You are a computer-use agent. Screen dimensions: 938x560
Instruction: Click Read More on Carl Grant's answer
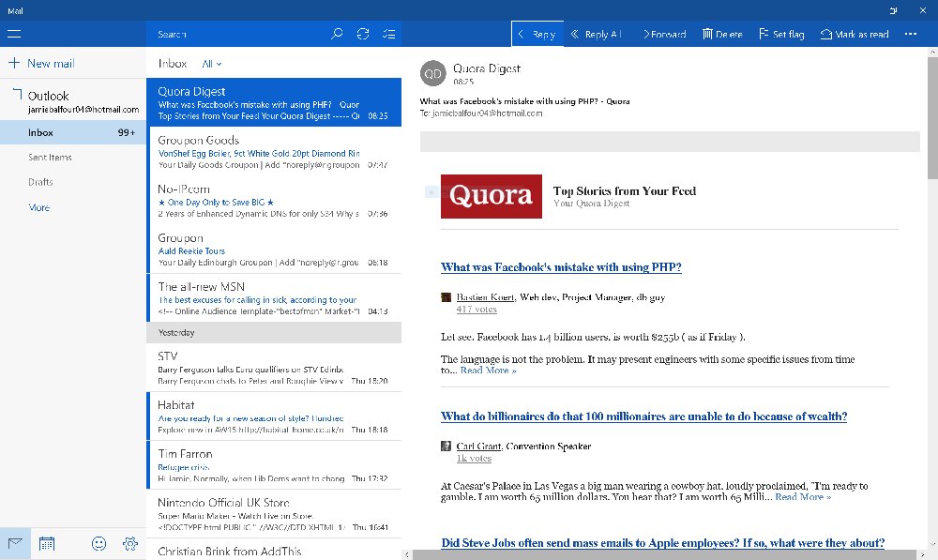pyautogui.click(x=802, y=497)
